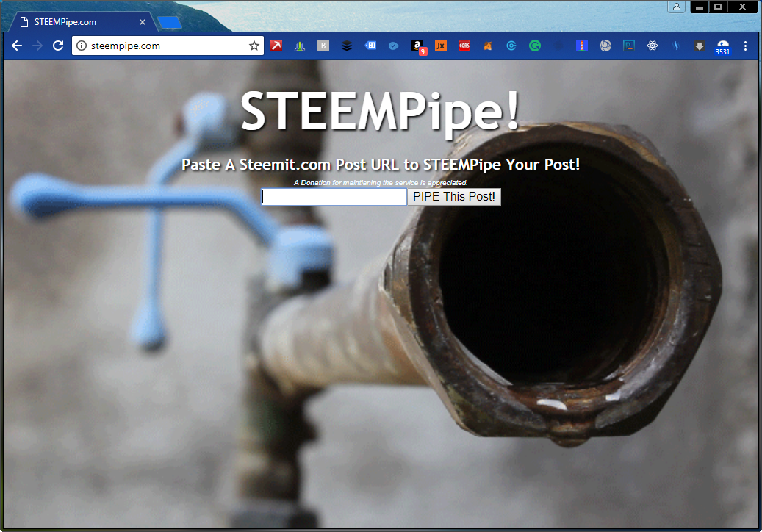Open the Steem blue wave extension icon

pyautogui.click(x=675, y=46)
